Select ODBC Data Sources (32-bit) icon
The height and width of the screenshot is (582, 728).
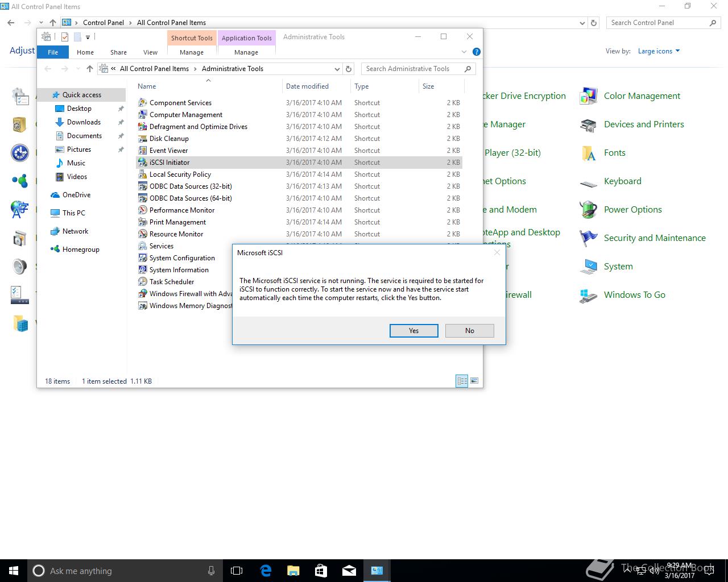[143, 186]
